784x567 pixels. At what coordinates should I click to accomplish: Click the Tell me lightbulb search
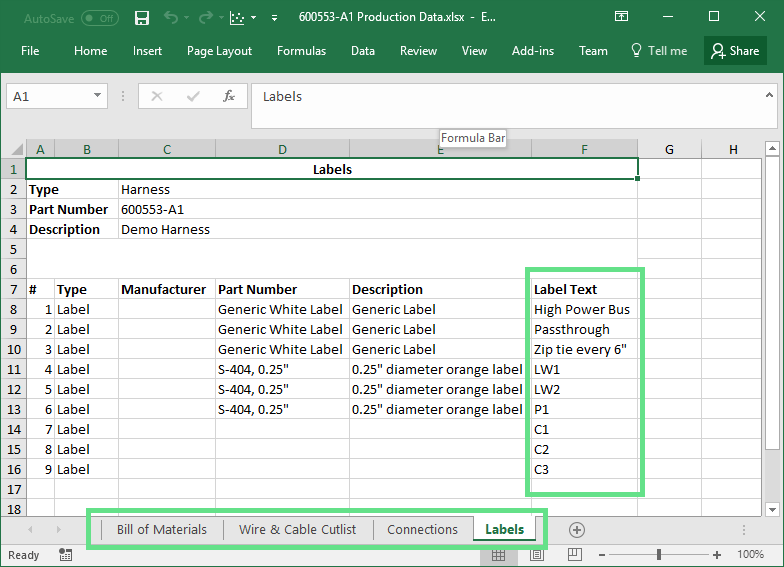(x=658, y=51)
